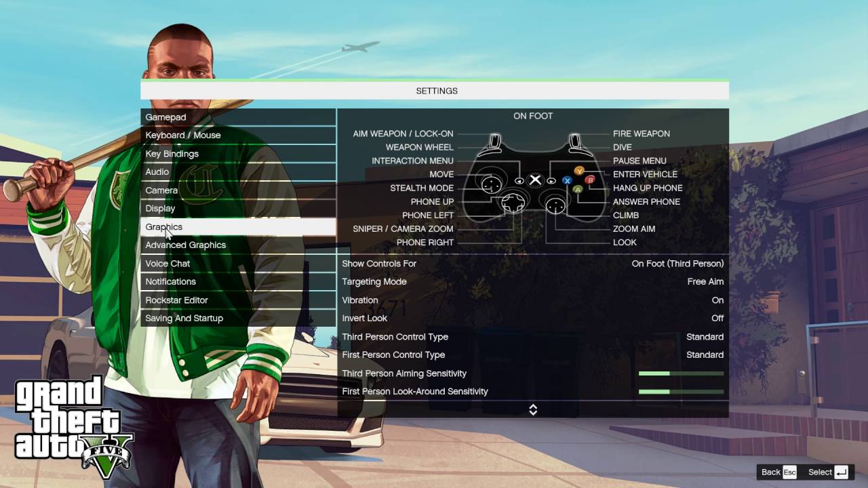The width and height of the screenshot is (868, 488).
Task: Click the PAUSE MENU label
Action: coord(639,161)
